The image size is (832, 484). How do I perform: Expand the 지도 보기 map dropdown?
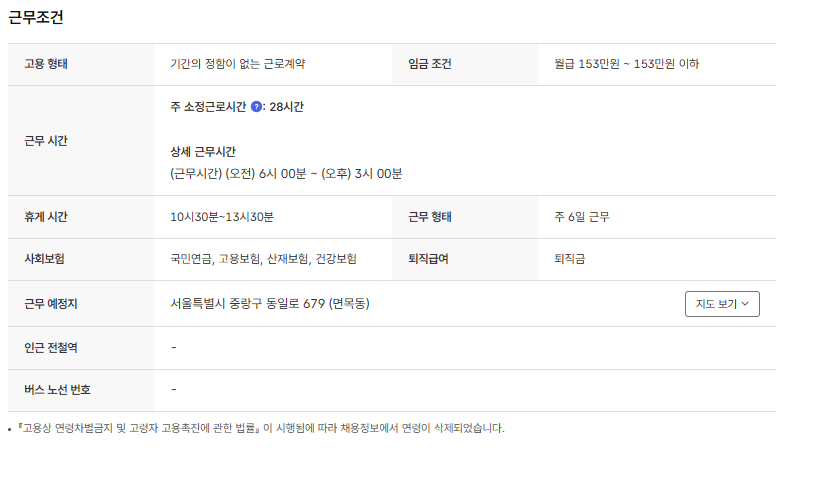coord(722,303)
